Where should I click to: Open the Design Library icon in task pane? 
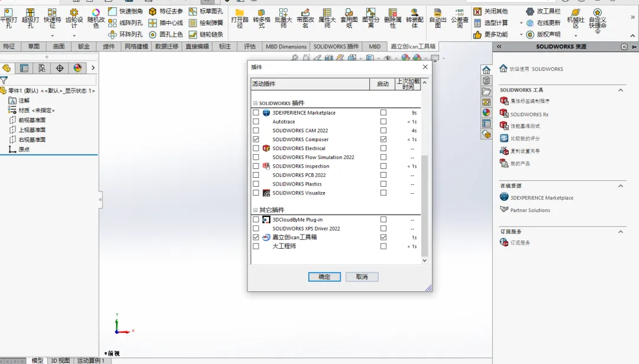pos(486,80)
